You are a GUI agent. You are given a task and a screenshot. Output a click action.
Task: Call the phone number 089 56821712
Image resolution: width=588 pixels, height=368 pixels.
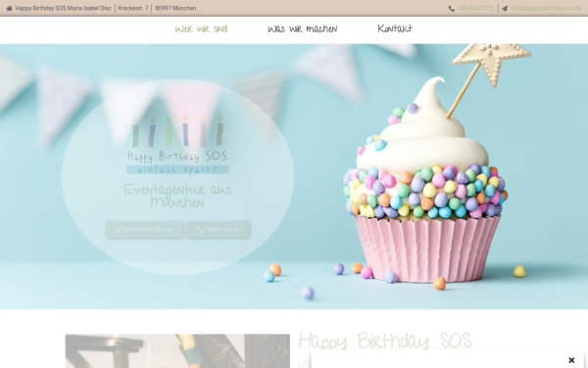[x=476, y=8]
